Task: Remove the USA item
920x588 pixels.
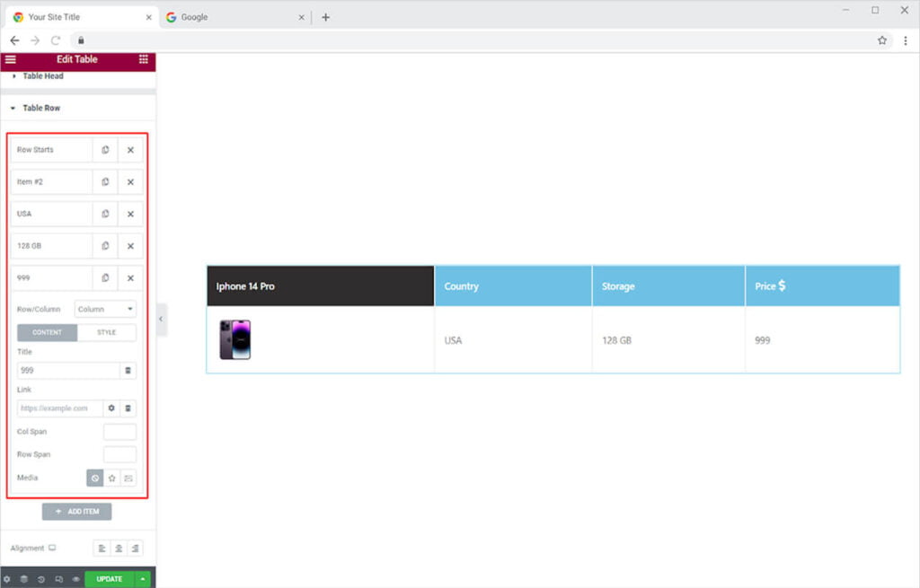Action: [130, 215]
